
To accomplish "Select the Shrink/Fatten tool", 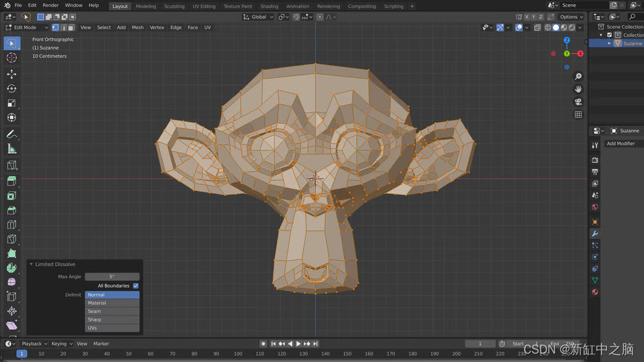I will pos(12,310).
